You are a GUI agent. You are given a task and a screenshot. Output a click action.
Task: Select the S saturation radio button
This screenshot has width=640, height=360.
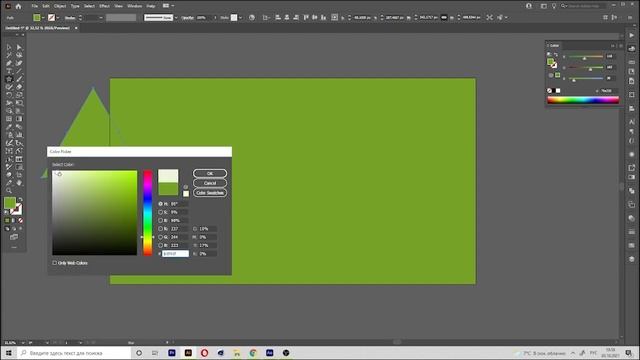tap(160, 212)
